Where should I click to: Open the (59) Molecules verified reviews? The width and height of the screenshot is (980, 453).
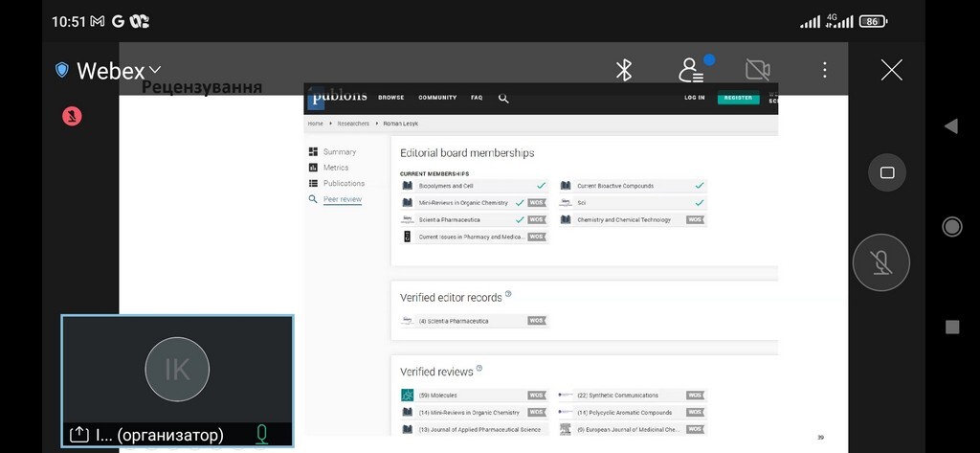click(475, 396)
